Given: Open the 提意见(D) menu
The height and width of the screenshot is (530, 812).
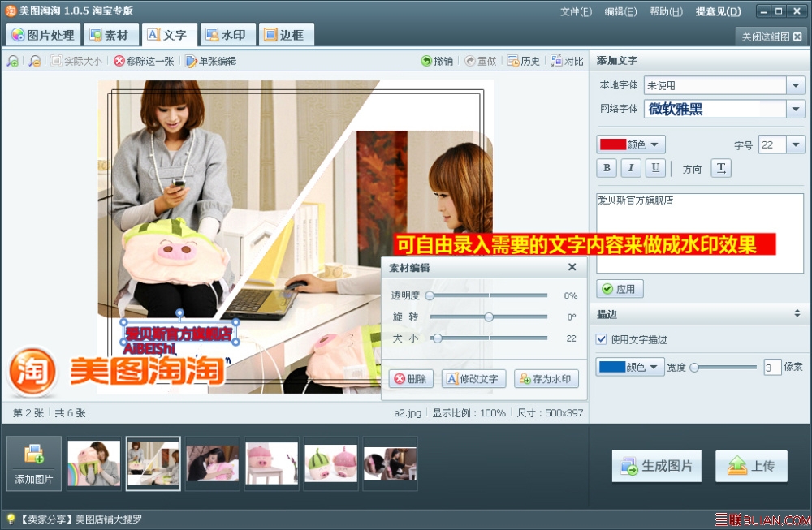Looking at the screenshot, I should tap(718, 11).
